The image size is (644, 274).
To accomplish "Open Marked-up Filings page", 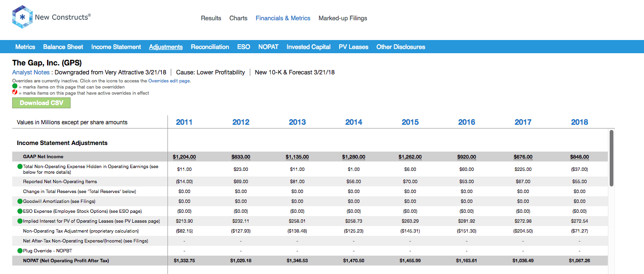I will tap(342, 18).
